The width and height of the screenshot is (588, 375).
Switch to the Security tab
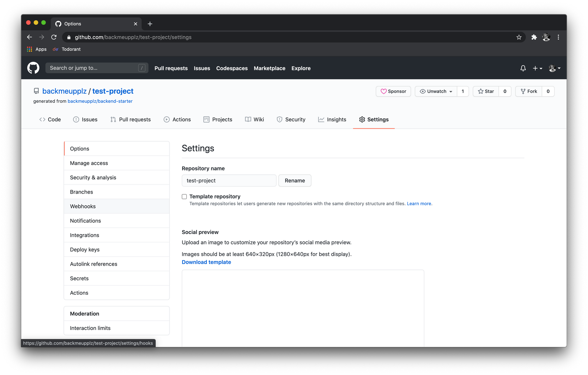click(x=295, y=119)
